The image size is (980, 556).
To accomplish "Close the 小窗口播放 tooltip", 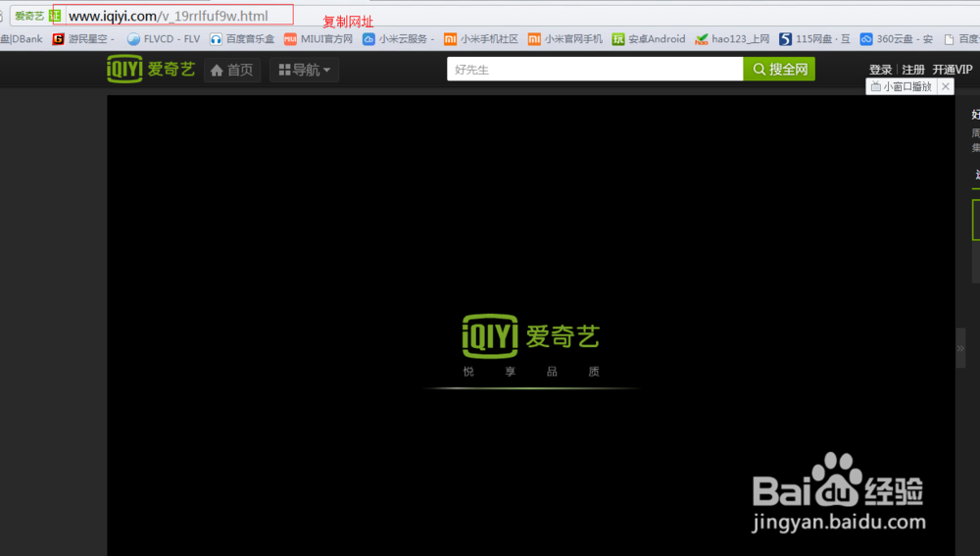I will (x=946, y=87).
